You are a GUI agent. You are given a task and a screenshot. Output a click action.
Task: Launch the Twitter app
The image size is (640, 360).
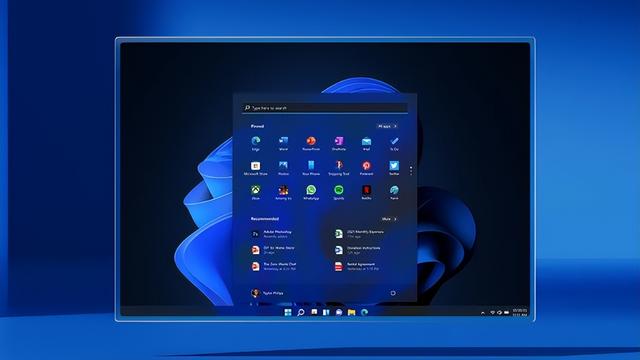coord(394,168)
